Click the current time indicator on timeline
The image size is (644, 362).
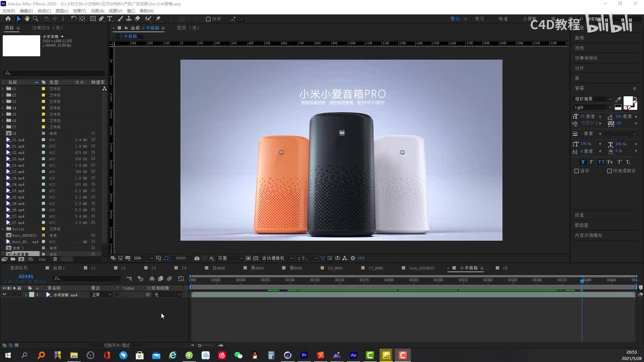(582, 281)
